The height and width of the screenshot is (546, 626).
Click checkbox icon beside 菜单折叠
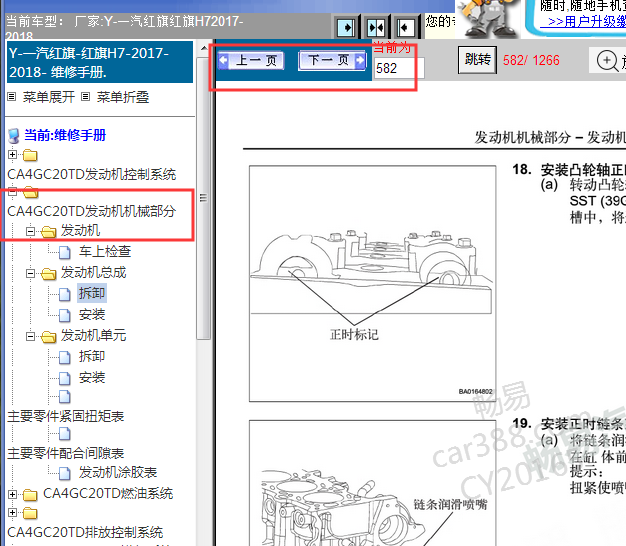[85, 97]
